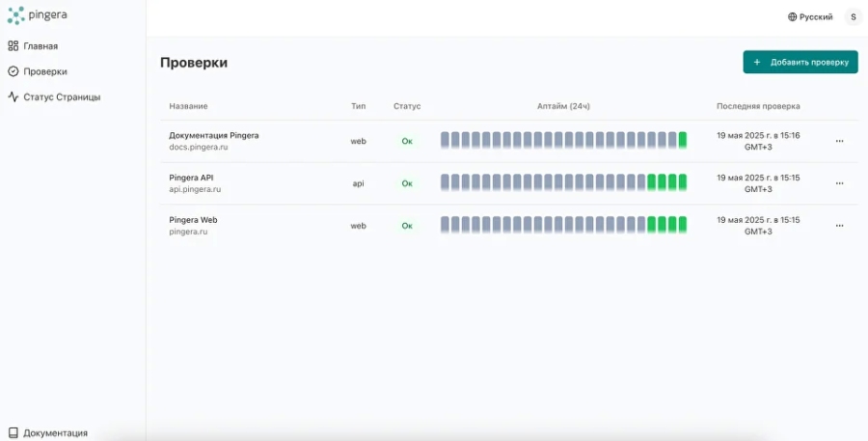
Task: Click the last green uptime bar for Pingera API
Action: (x=683, y=182)
